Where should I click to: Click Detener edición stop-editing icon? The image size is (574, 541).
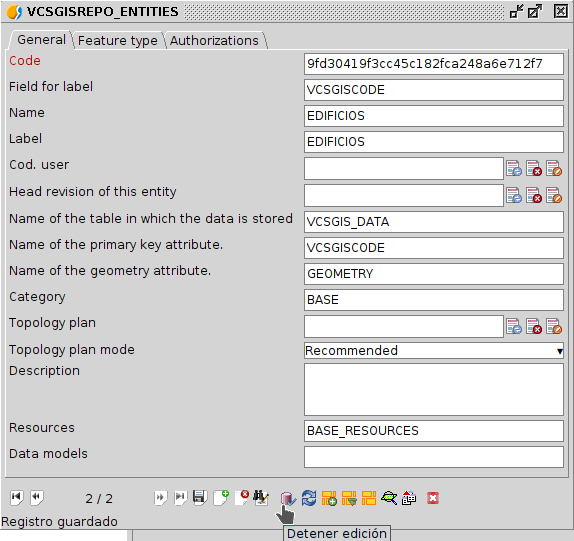288,499
